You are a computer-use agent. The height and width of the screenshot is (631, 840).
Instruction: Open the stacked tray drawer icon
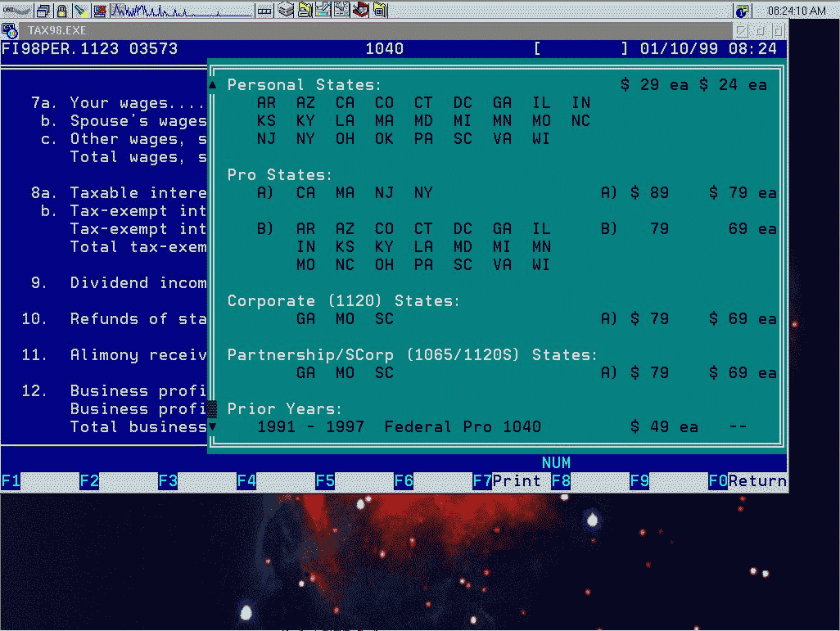point(285,11)
